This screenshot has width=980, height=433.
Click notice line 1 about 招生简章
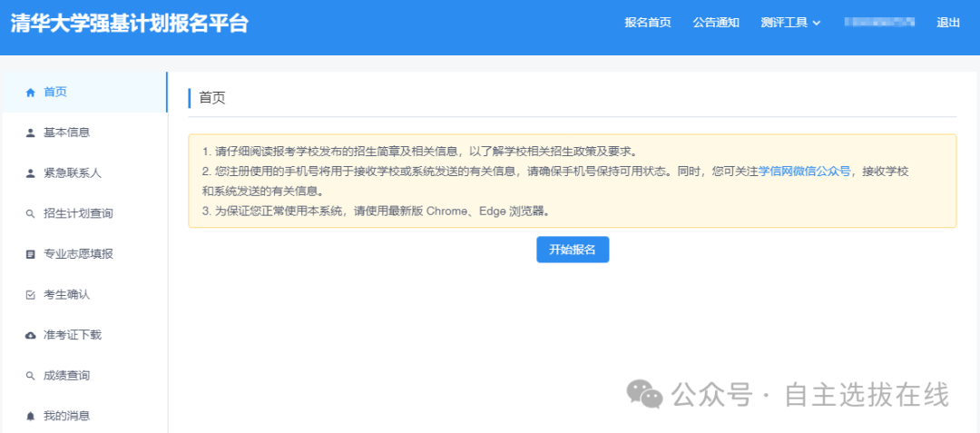[418, 152]
